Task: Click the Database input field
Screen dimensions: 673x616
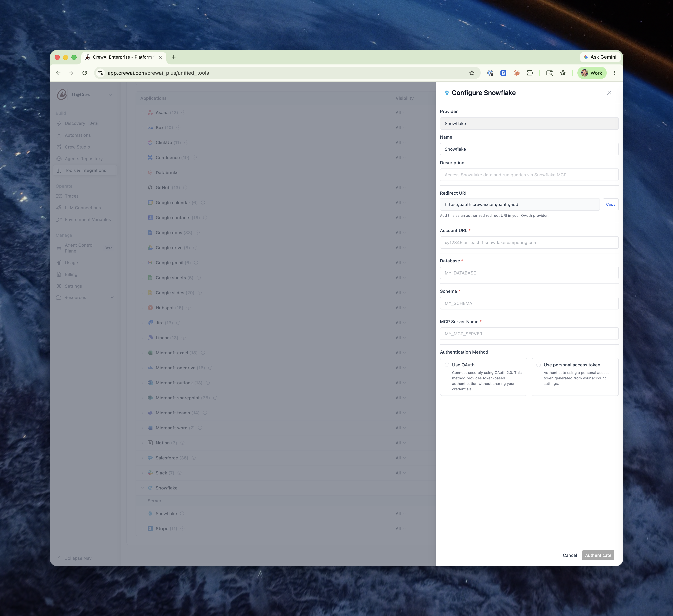Action: click(529, 273)
